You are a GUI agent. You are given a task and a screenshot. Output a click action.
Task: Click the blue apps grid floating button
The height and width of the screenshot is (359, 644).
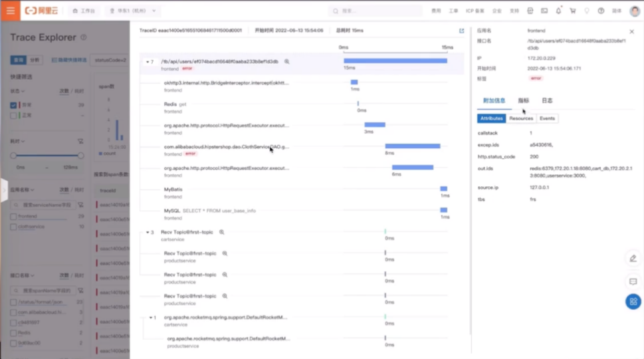tap(632, 301)
